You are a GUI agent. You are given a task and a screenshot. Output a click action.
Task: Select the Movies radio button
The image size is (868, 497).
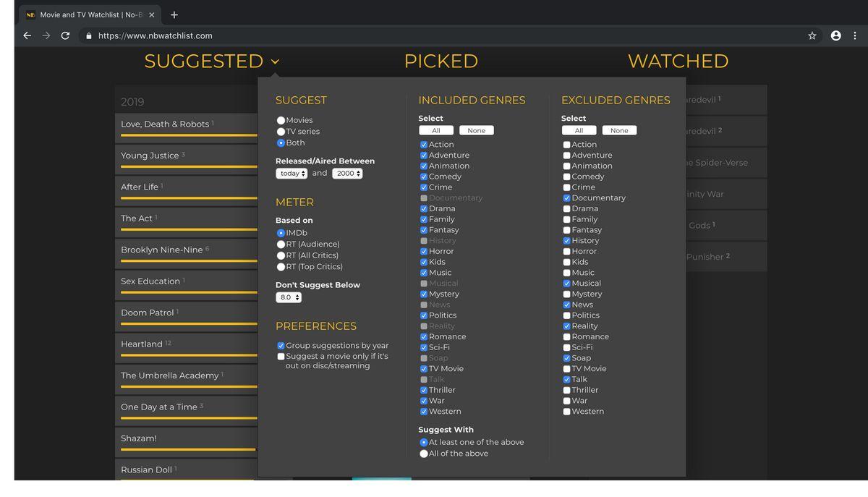coord(281,120)
